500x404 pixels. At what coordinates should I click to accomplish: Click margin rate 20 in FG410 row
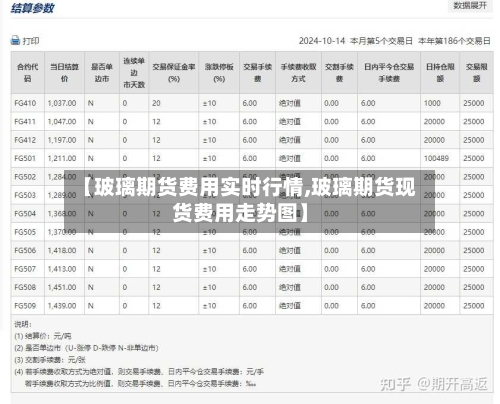(x=156, y=103)
